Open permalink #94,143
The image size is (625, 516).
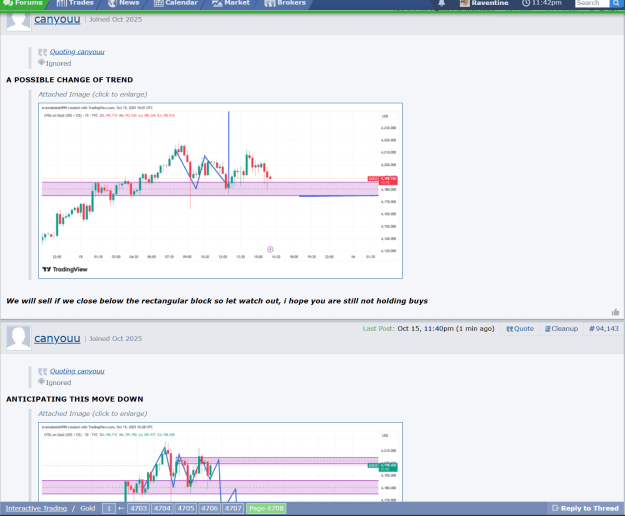pyautogui.click(x=604, y=329)
